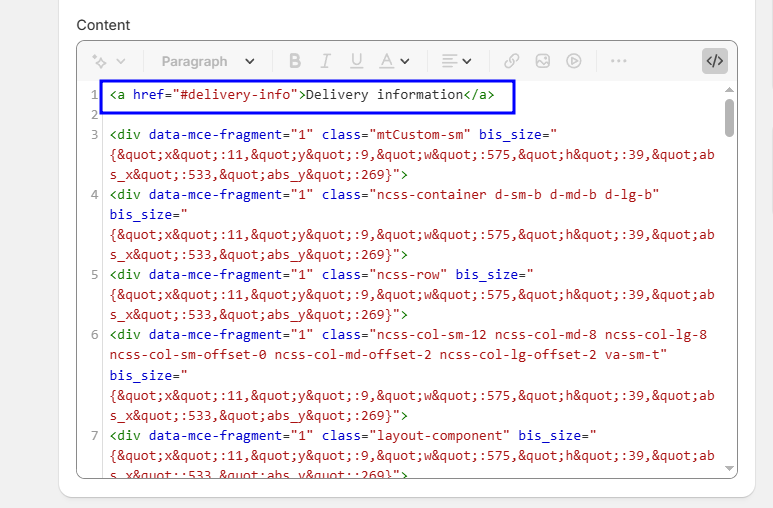Toggle the HTML source view button
The height and width of the screenshot is (508, 773).
(x=715, y=61)
